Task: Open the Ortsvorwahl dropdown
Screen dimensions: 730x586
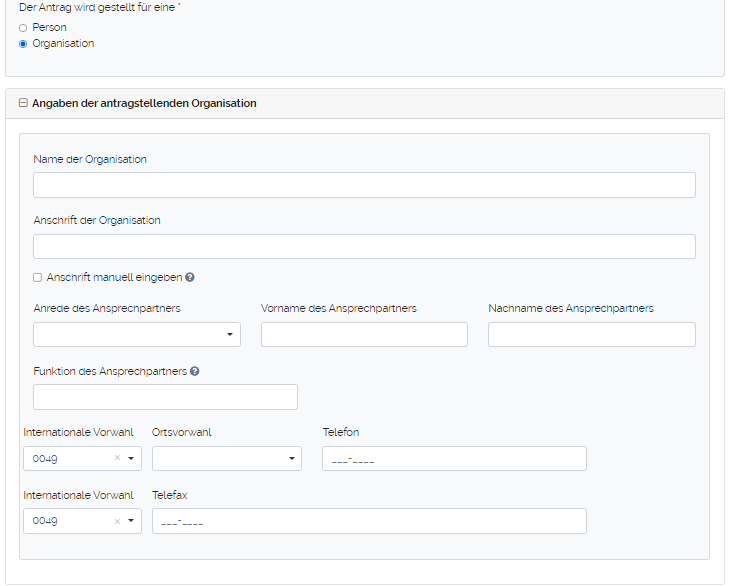Action: (x=227, y=458)
